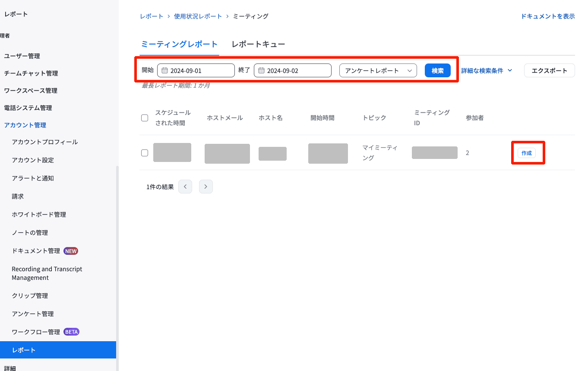Screen dimensions: 588x371
Task: Check the マイミーティング row checkbox
Action: [145, 153]
